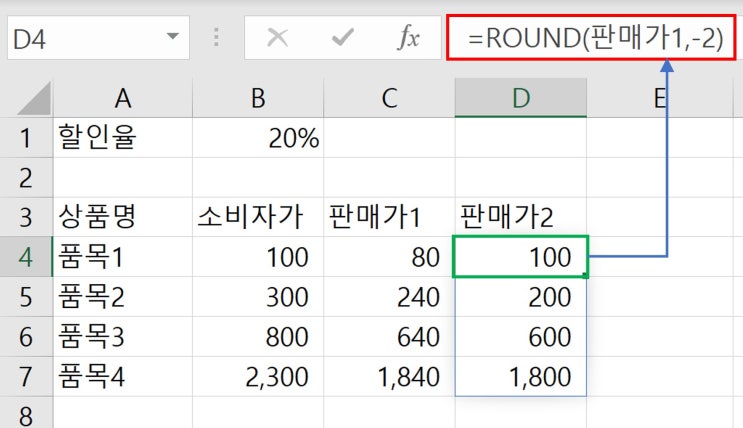The height and width of the screenshot is (428, 743).
Task: Click the 품목3 cell
Action: (x=123, y=337)
